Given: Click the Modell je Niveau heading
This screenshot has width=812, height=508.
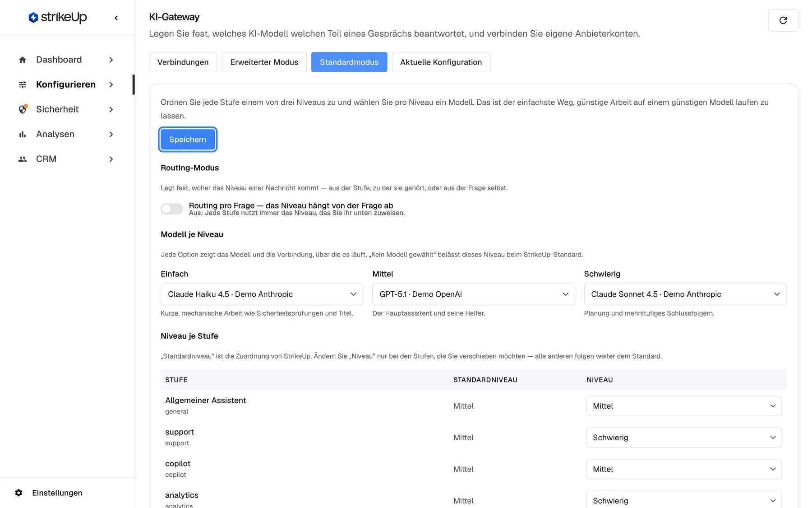Looking at the screenshot, I should 192,234.
